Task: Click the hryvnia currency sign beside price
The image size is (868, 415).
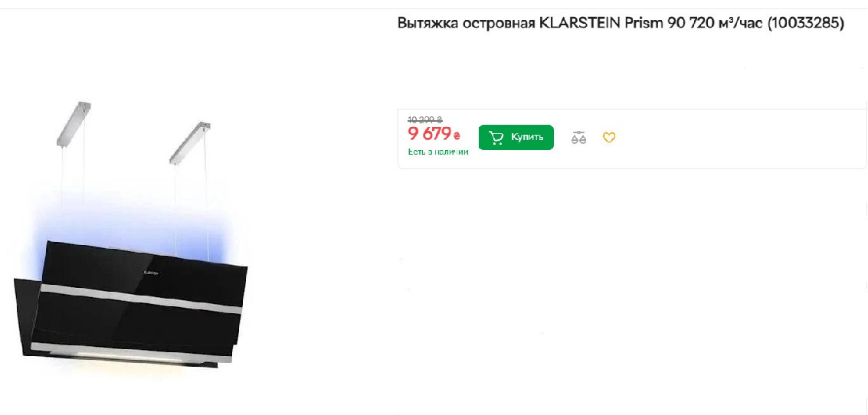Action: pos(457,136)
